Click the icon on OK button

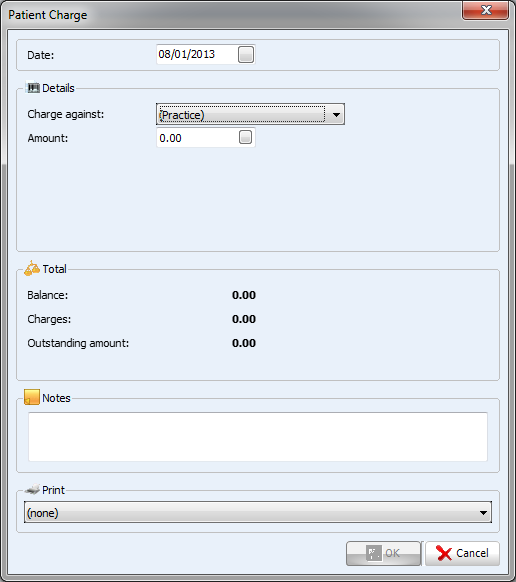point(373,553)
